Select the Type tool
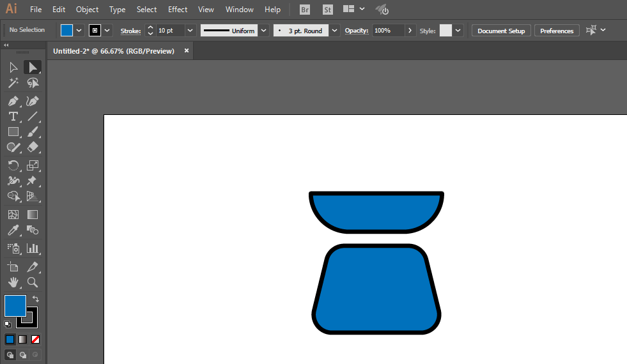Image resolution: width=627 pixels, height=364 pixels. [13, 116]
